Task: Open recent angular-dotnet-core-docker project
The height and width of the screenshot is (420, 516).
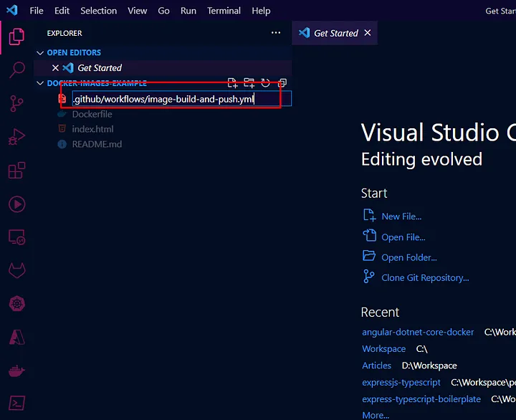Action: point(418,332)
